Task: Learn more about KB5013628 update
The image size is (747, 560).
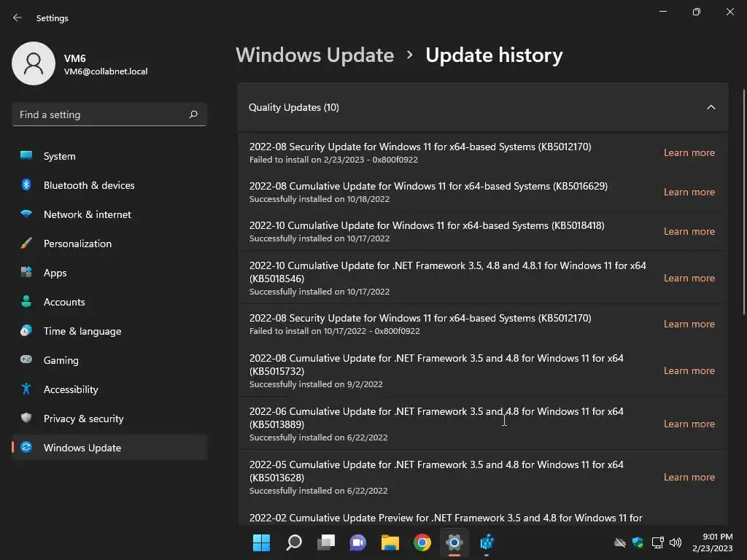Action: [x=689, y=477]
